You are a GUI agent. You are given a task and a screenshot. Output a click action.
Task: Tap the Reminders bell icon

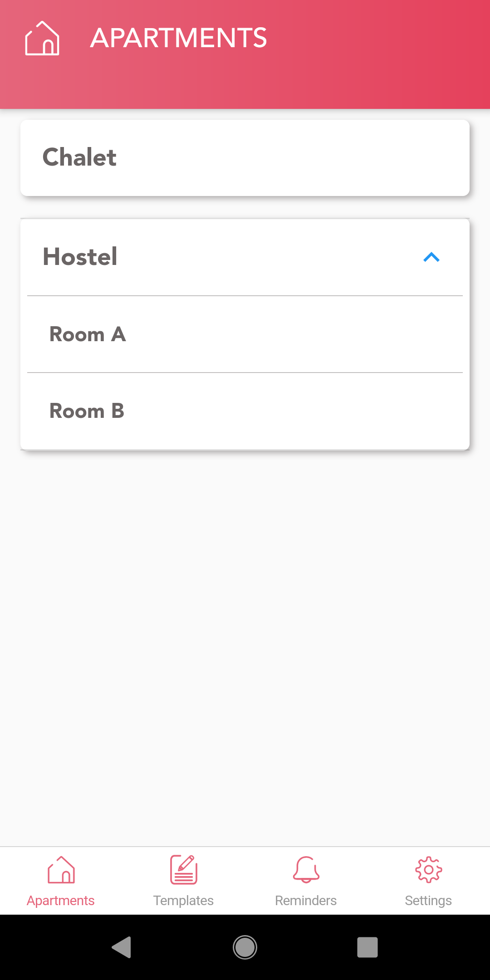pyautogui.click(x=306, y=870)
